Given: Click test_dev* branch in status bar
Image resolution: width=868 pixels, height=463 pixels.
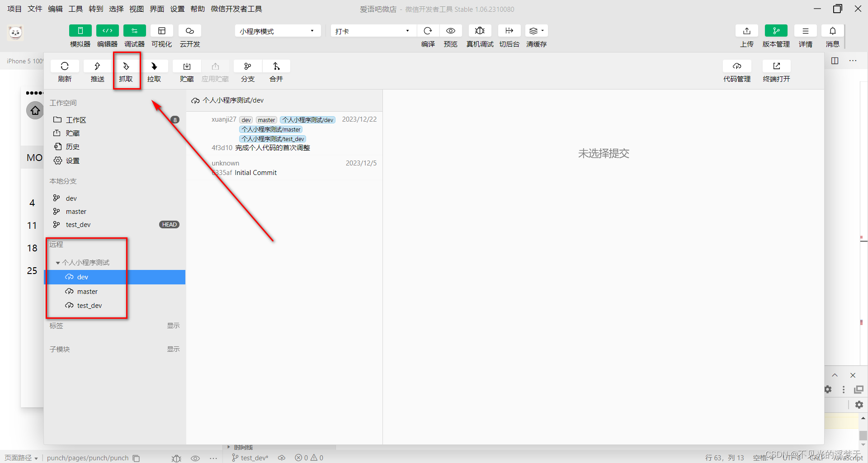Looking at the screenshot, I should pyautogui.click(x=250, y=458).
